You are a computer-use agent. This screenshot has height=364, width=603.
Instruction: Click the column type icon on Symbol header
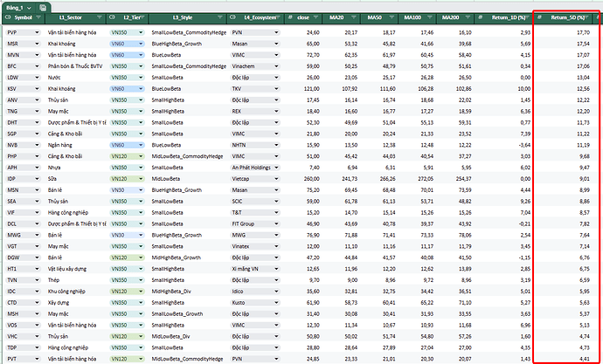pyautogui.click(x=7, y=17)
